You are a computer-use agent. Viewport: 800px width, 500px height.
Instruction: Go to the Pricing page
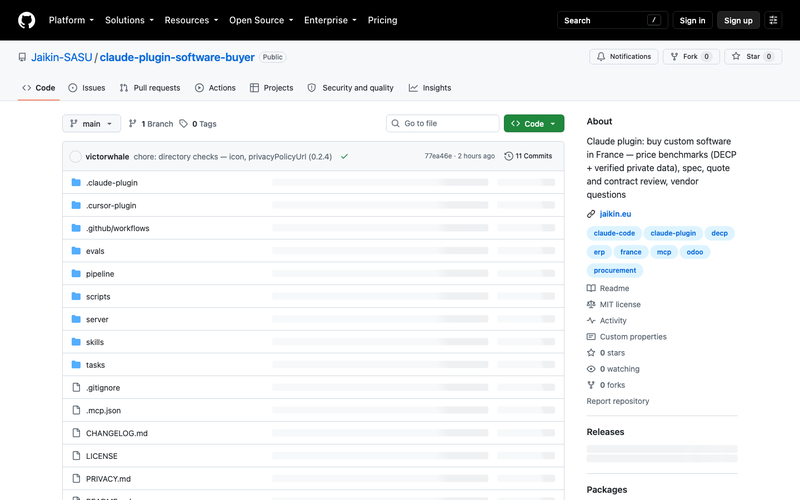382,20
